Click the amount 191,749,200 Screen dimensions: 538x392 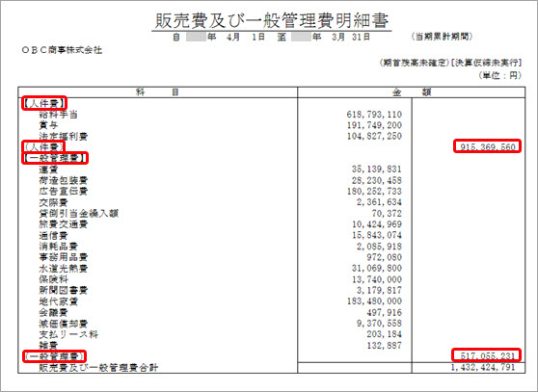[374, 125]
